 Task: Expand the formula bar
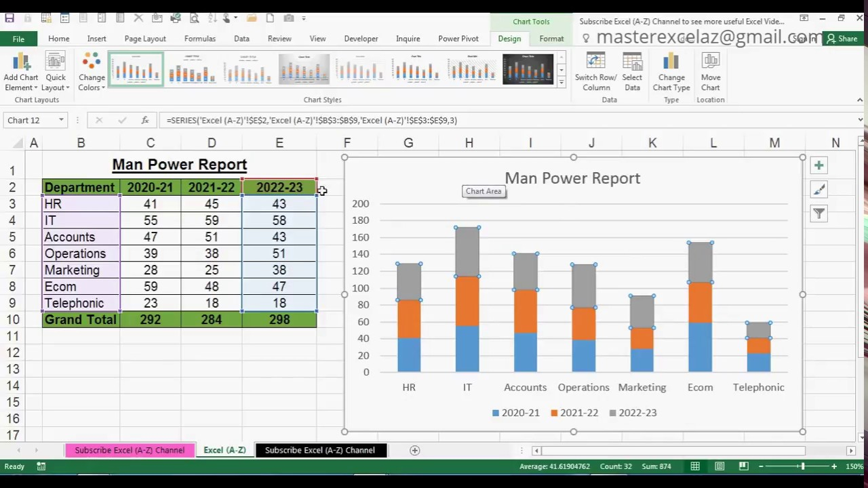[860, 120]
